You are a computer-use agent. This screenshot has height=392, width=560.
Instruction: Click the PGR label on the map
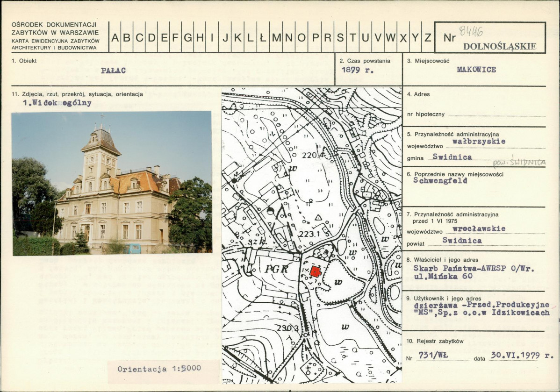coord(277,269)
